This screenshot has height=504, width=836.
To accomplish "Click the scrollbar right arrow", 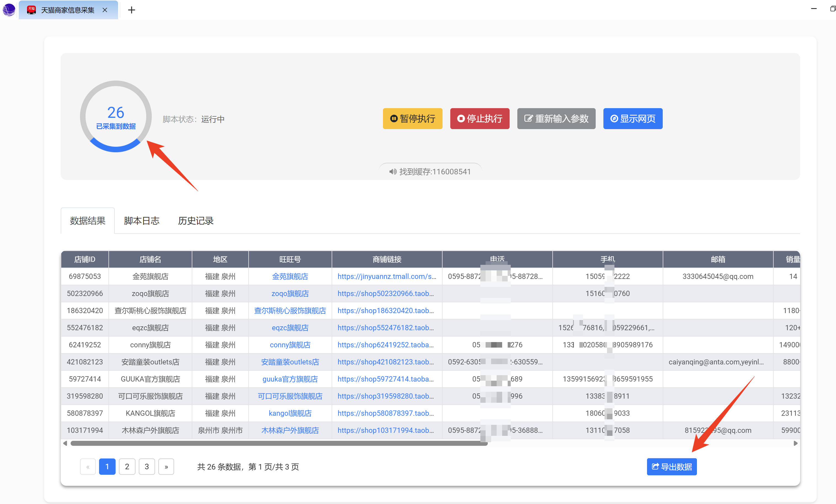I will (796, 443).
